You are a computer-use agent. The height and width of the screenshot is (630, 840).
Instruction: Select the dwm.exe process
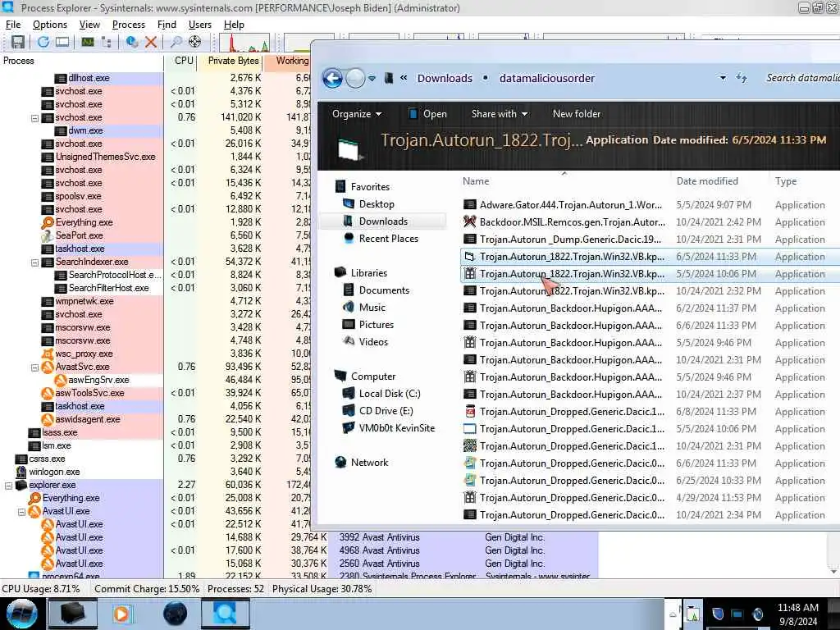click(85, 130)
